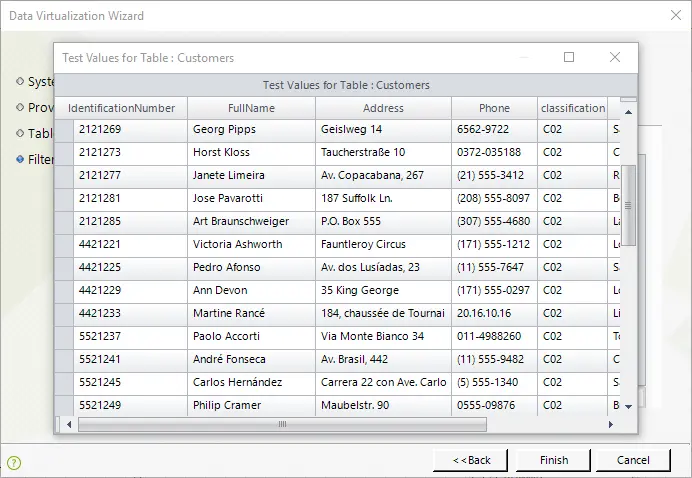Click cell 2121273
The width and height of the screenshot is (692, 478).
tap(130, 154)
